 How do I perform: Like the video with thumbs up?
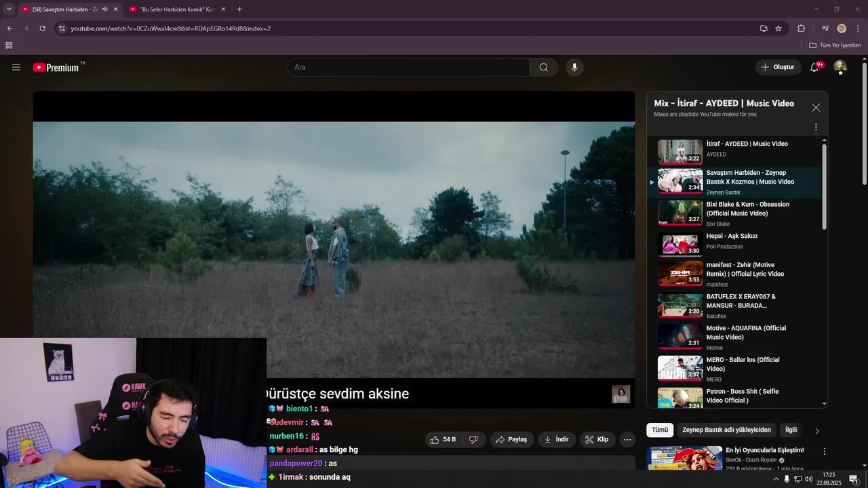[443, 439]
